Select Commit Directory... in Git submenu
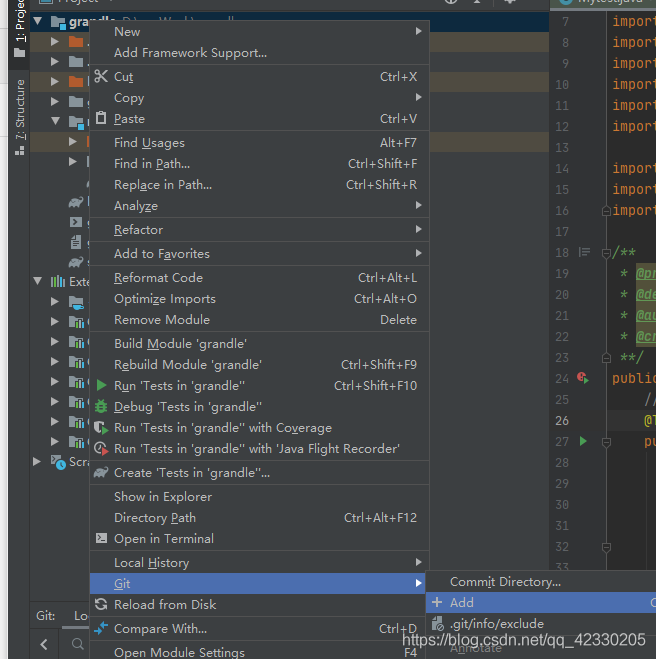Screen dimensions: 656x659 (505, 582)
